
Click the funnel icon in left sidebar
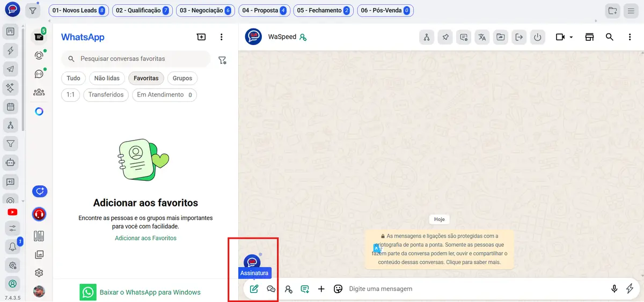coord(10,143)
